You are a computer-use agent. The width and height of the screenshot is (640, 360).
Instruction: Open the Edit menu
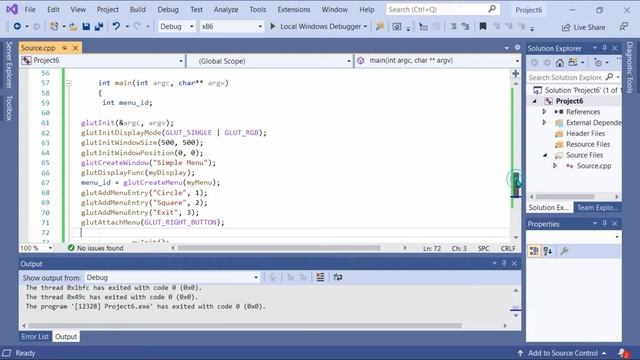click(53, 9)
